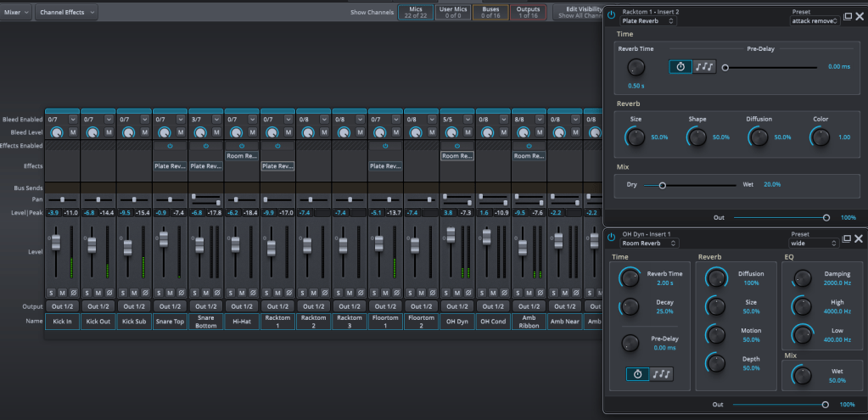This screenshot has width=868, height=420.
Task: Click the Kick Out output Out 1/2 button
Action: point(98,306)
